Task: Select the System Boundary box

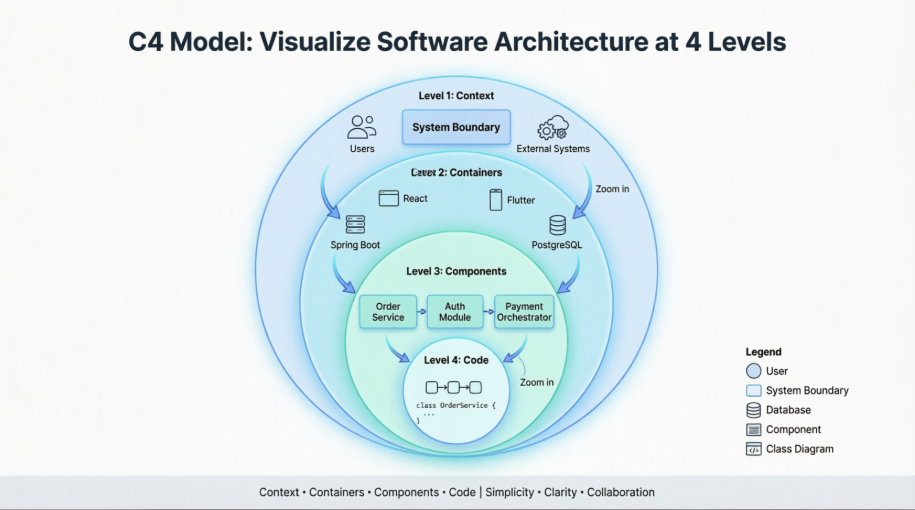Action: 456,128
